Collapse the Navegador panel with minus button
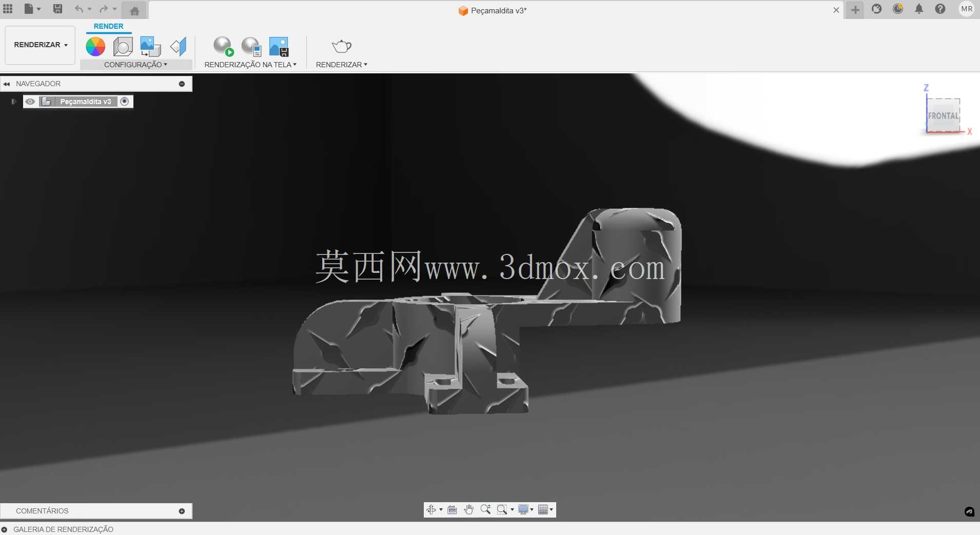Image resolution: width=980 pixels, height=535 pixels. click(x=182, y=84)
